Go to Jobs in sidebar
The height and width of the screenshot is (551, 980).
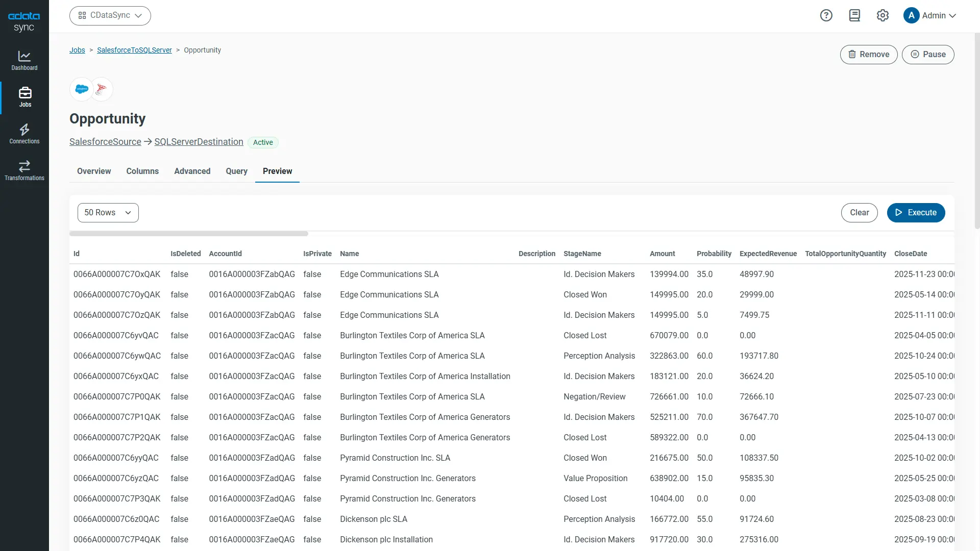point(24,97)
